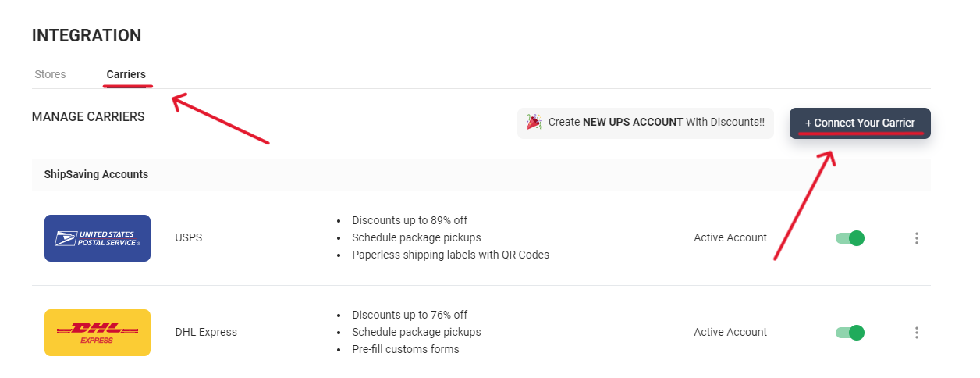Click Paperless shipping labels with QR Codes

[x=450, y=255]
